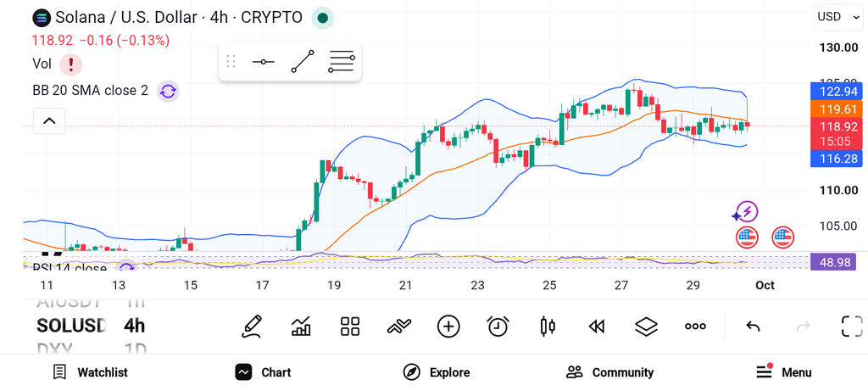Open SOLUSD symbol search

click(70, 326)
